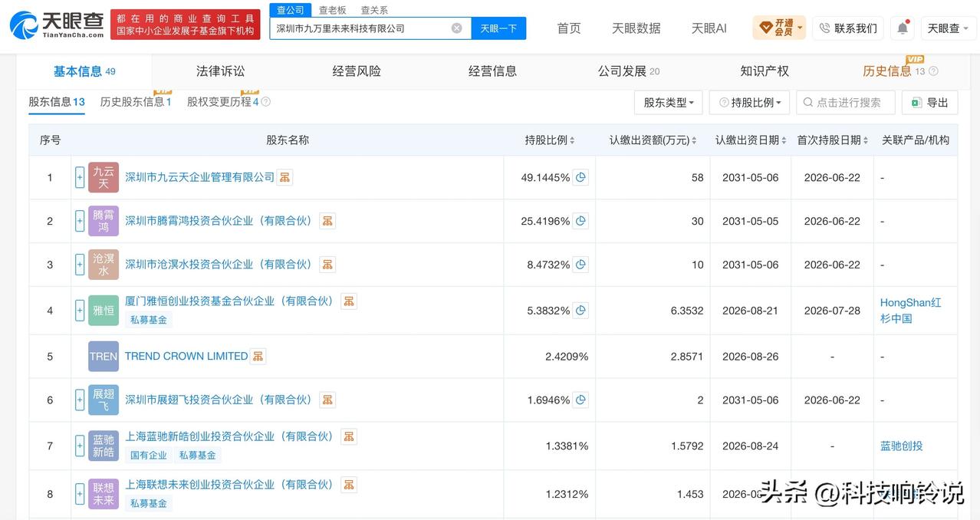Click the 导出 export button

tap(929, 102)
